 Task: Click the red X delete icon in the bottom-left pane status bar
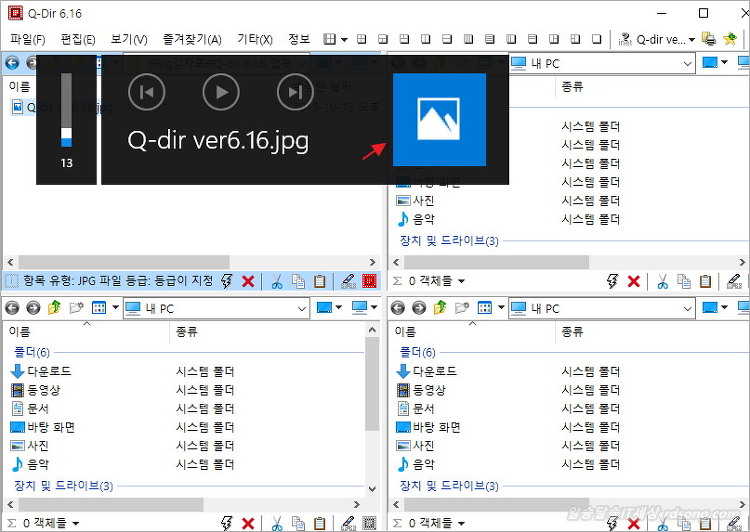[248, 523]
